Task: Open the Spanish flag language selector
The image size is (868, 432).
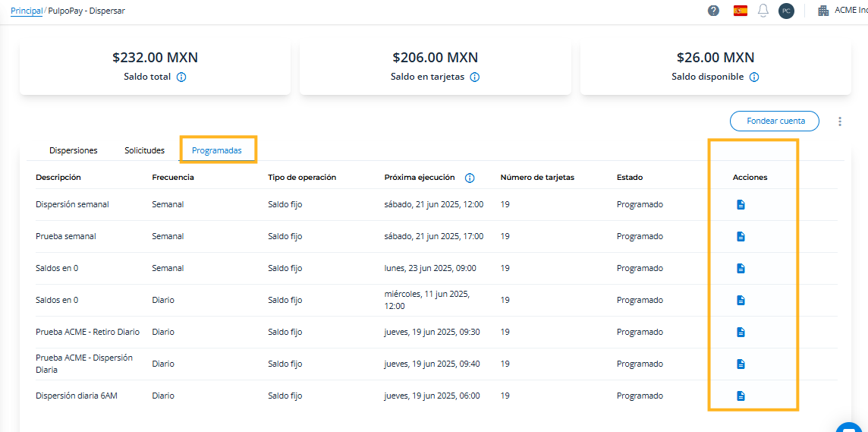Action: (740, 11)
